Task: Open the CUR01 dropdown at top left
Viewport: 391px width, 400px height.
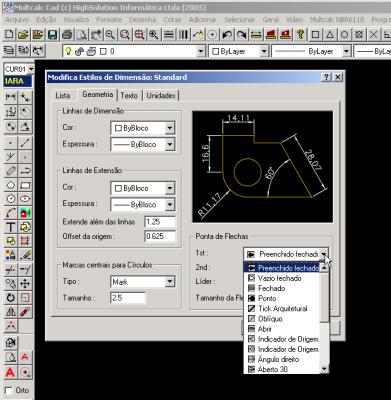Action: [x=31, y=69]
